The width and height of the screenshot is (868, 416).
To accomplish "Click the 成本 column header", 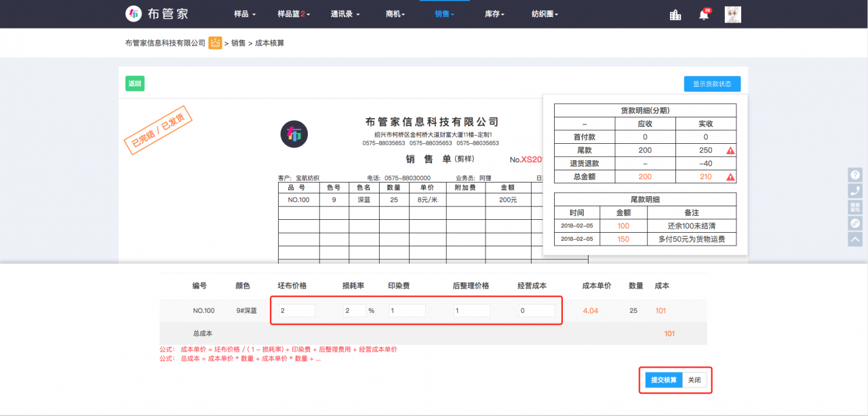I will [662, 286].
